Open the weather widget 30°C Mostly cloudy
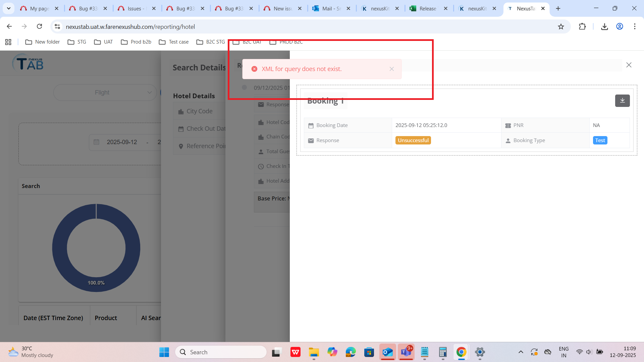The image size is (644, 362). point(31,352)
